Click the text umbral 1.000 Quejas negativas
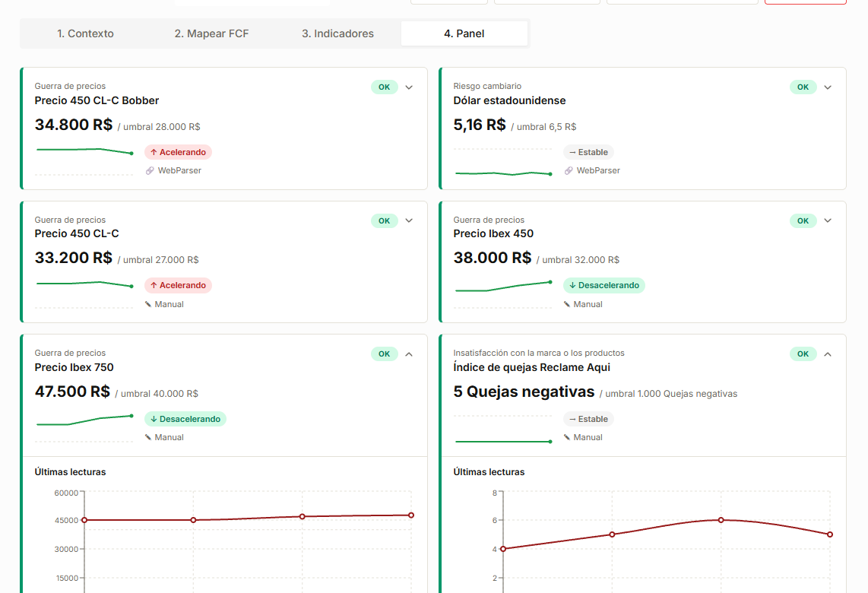The width and height of the screenshot is (868, 593). click(x=671, y=394)
